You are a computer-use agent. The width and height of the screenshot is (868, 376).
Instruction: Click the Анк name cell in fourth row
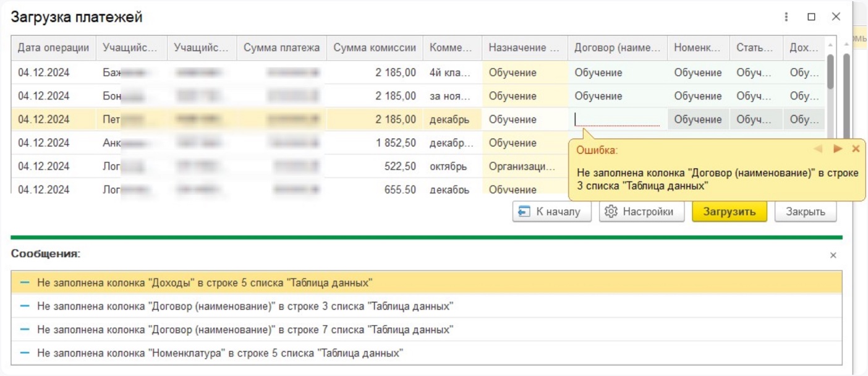click(132, 143)
